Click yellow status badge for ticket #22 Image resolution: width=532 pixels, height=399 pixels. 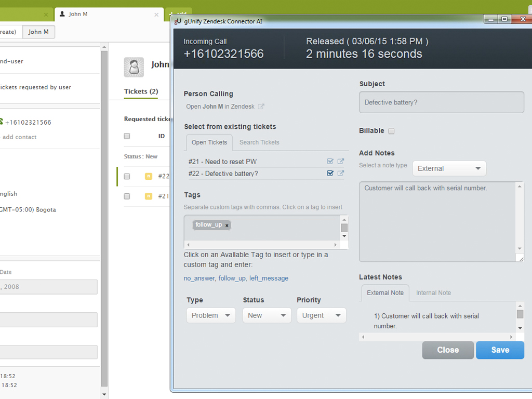[148, 176]
